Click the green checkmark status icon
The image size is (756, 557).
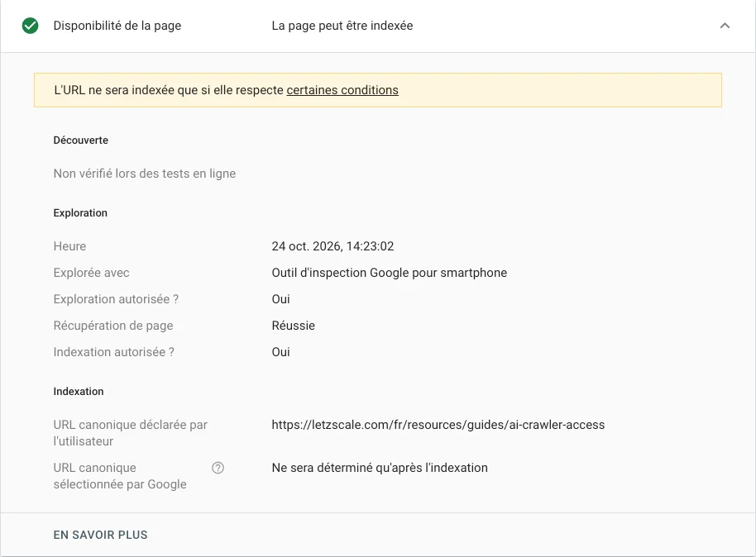point(31,26)
